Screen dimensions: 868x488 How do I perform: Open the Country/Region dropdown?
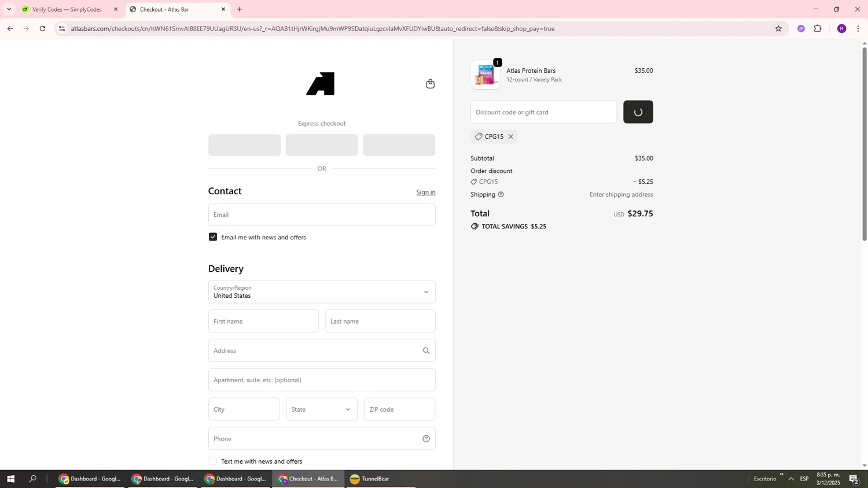click(x=322, y=292)
